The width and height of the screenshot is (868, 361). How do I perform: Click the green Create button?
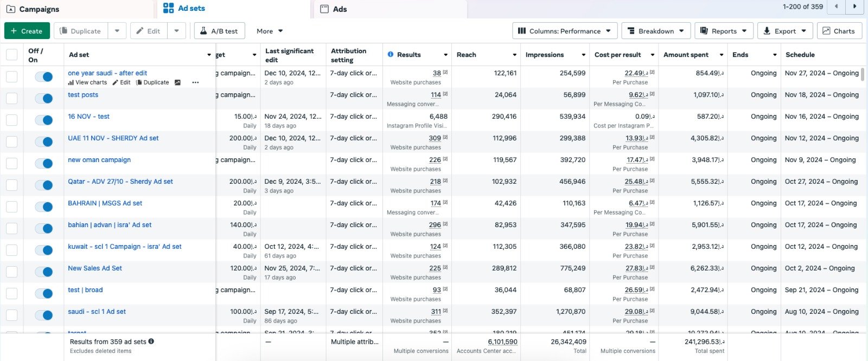[x=27, y=31]
